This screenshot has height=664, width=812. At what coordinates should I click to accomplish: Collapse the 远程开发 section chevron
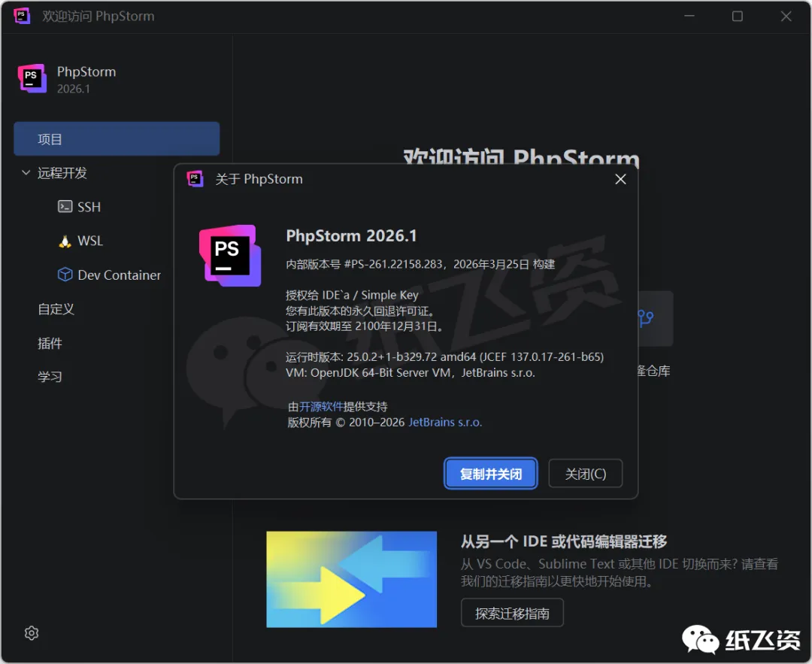click(26, 172)
